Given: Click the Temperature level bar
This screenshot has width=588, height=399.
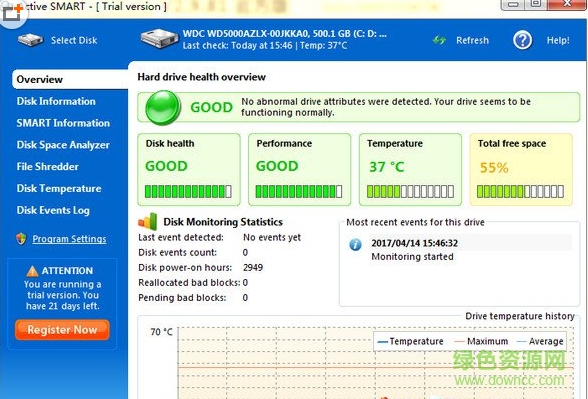Looking at the screenshot, I should pyautogui.click(x=410, y=192).
